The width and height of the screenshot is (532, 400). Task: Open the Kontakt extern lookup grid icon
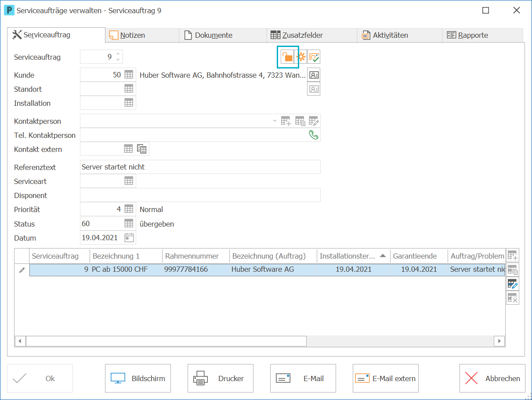(x=128, y=149)
